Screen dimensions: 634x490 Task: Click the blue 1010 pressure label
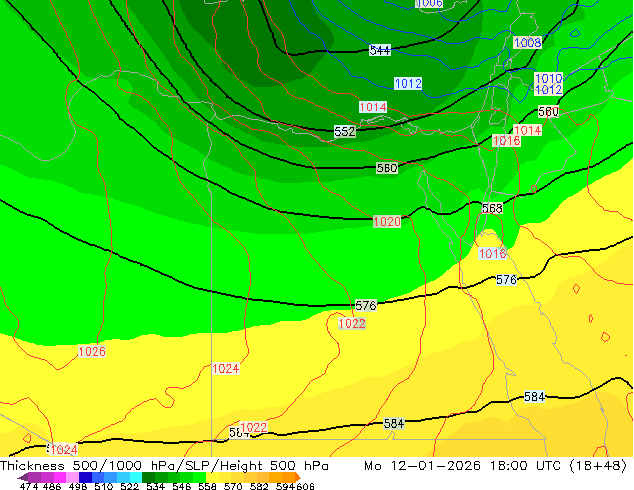549,78
